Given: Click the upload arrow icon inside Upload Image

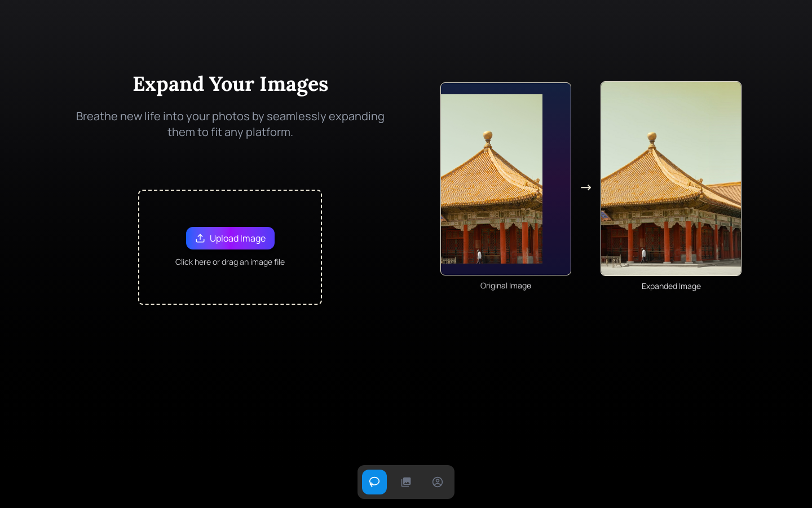Looking at the screenshot, I should [x=200, y=238].
